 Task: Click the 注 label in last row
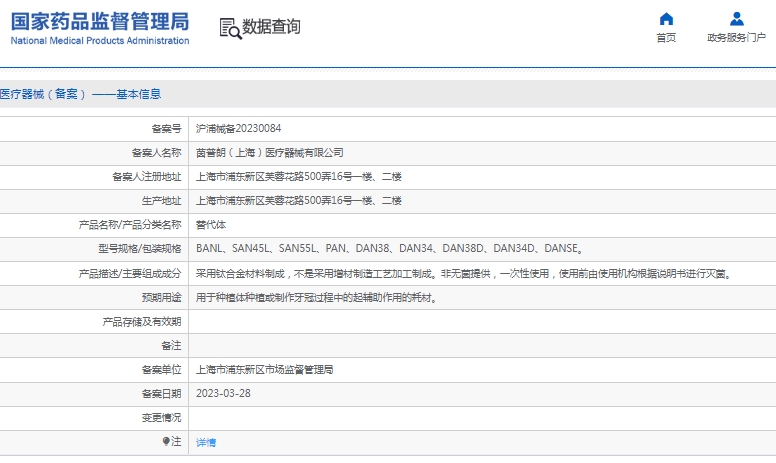pyautogui.click(x=176, y=441)
